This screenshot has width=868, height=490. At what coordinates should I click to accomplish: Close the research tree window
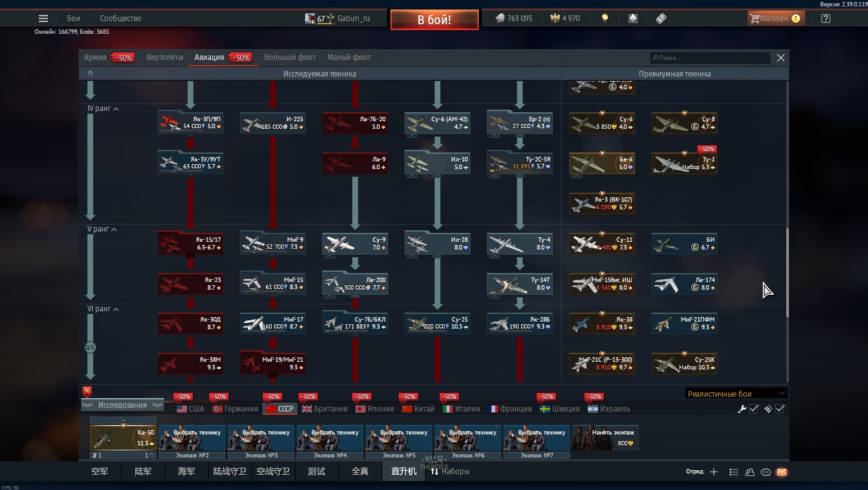coord(781,57)
